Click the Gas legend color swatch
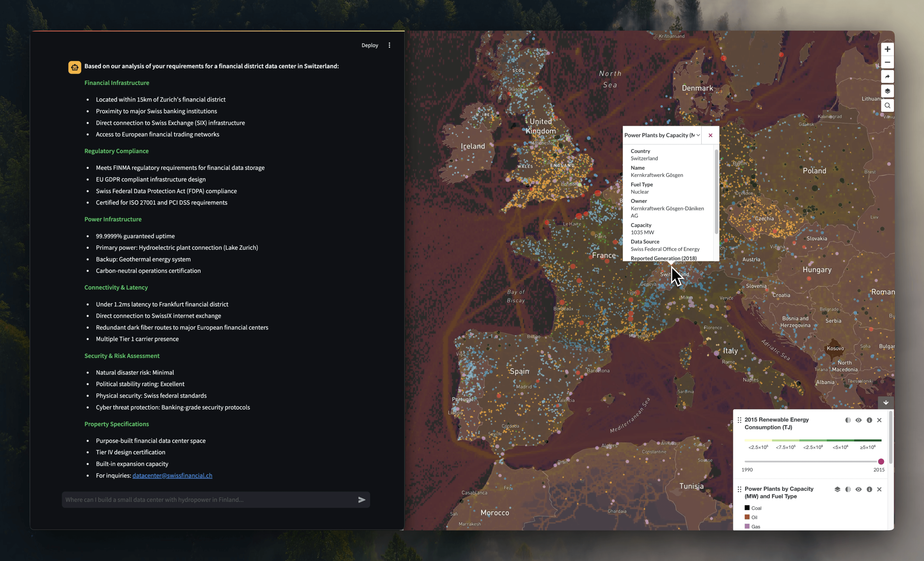This screenshot has width=924, height=561. tap(747, 526)
